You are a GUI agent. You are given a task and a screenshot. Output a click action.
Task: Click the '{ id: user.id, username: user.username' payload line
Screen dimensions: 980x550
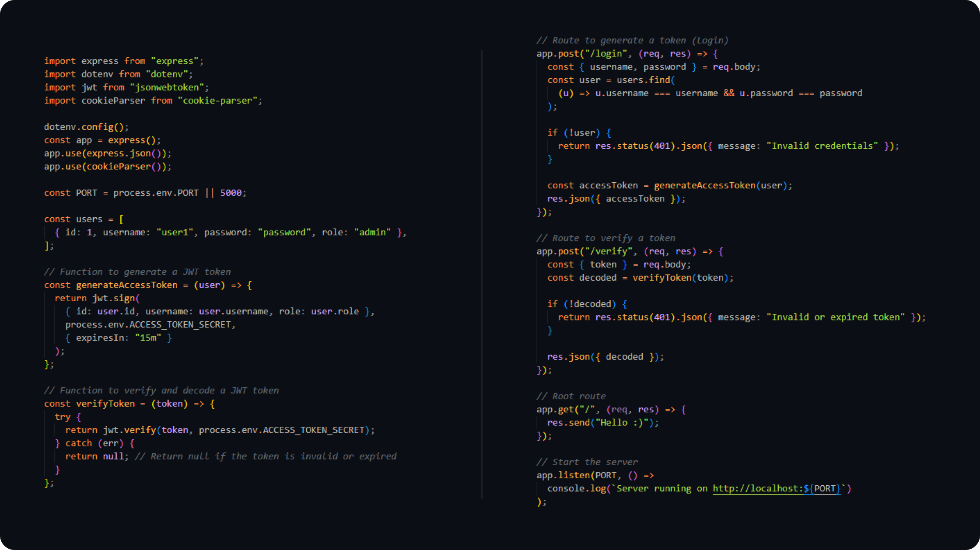[220, 311]
